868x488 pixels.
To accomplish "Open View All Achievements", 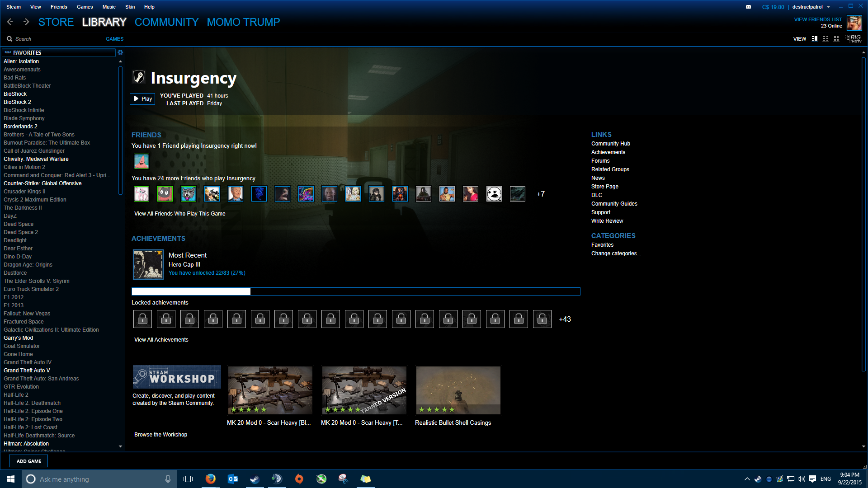I will (161, 340).
